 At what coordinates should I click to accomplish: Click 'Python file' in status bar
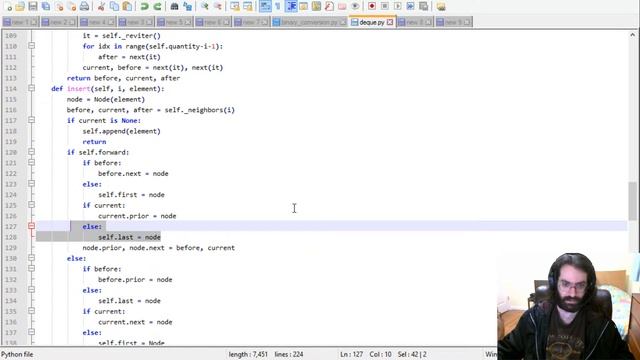[17, 354]
